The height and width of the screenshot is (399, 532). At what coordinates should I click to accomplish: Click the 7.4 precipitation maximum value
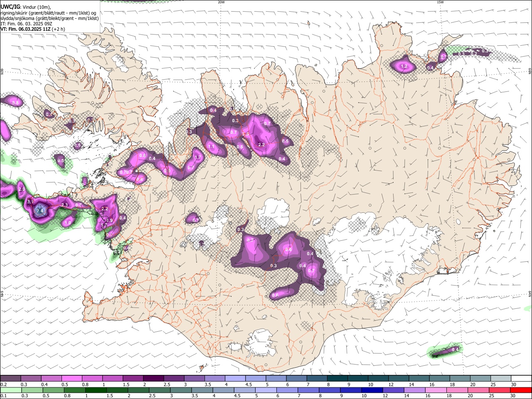click(x=40, y=212)
